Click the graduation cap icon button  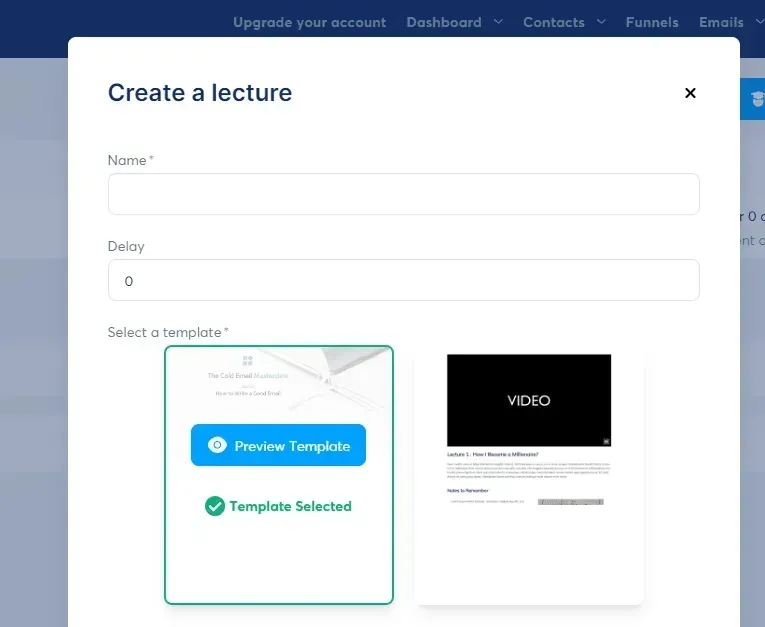(x=757, y=98)
